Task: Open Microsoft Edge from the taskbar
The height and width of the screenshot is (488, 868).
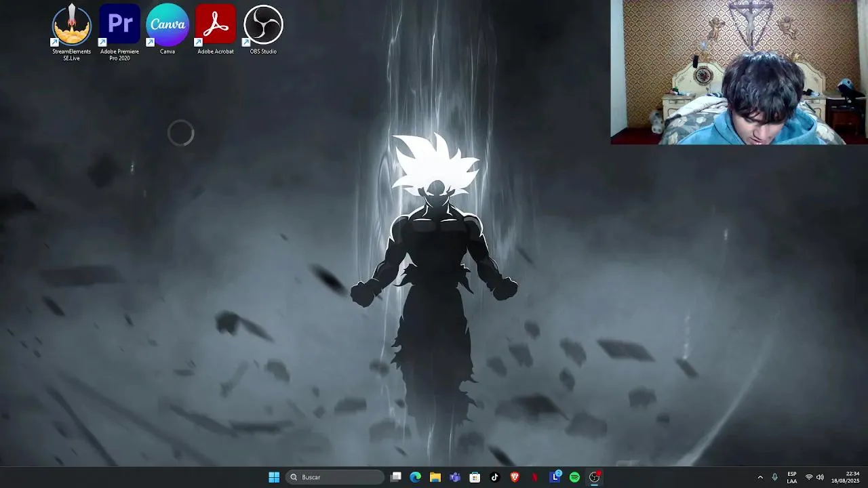Action: point(416,477)
